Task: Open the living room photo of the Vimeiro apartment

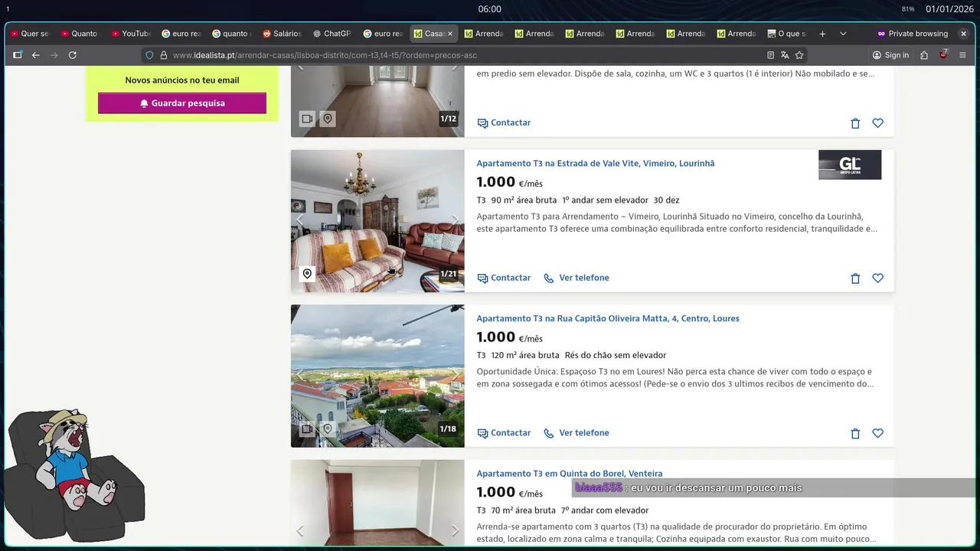Action: pos(377,221)
